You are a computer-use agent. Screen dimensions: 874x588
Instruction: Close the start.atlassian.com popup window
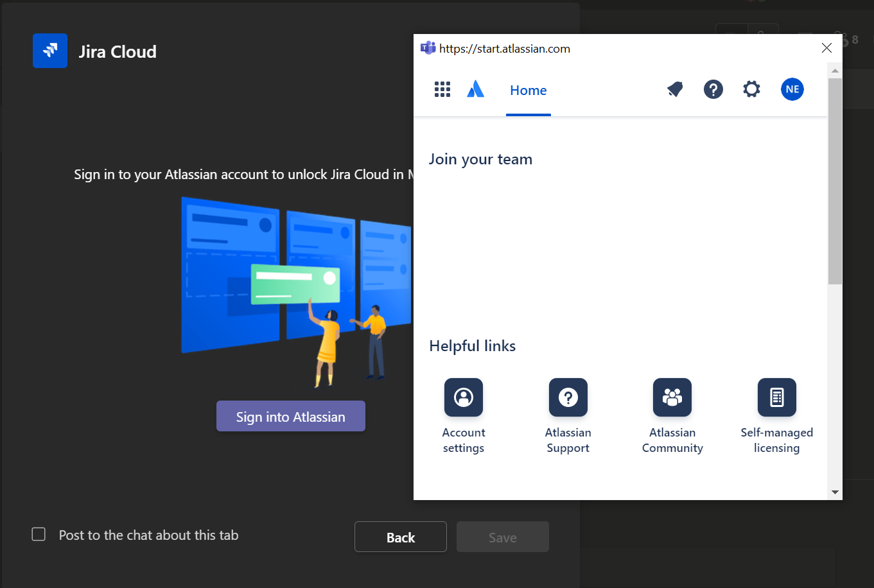(826, 48)
